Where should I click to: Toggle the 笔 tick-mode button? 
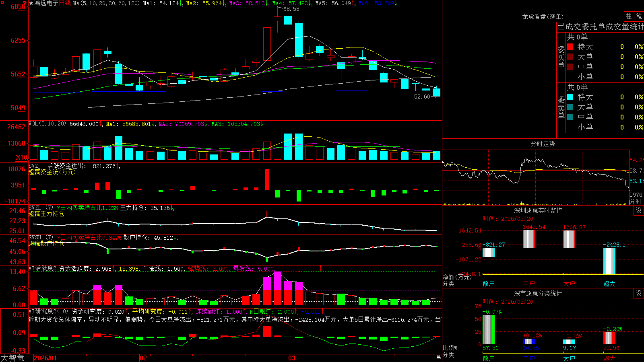pyautogui.click(x=639, y=16)
